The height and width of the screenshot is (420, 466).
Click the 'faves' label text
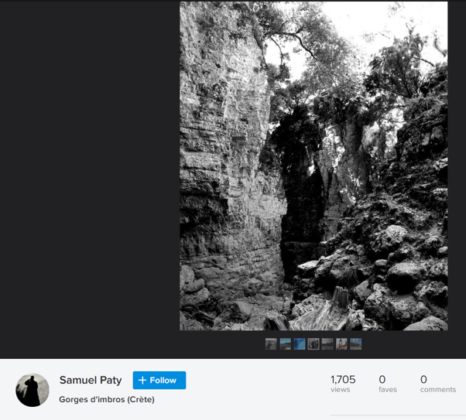click(388, 390)
